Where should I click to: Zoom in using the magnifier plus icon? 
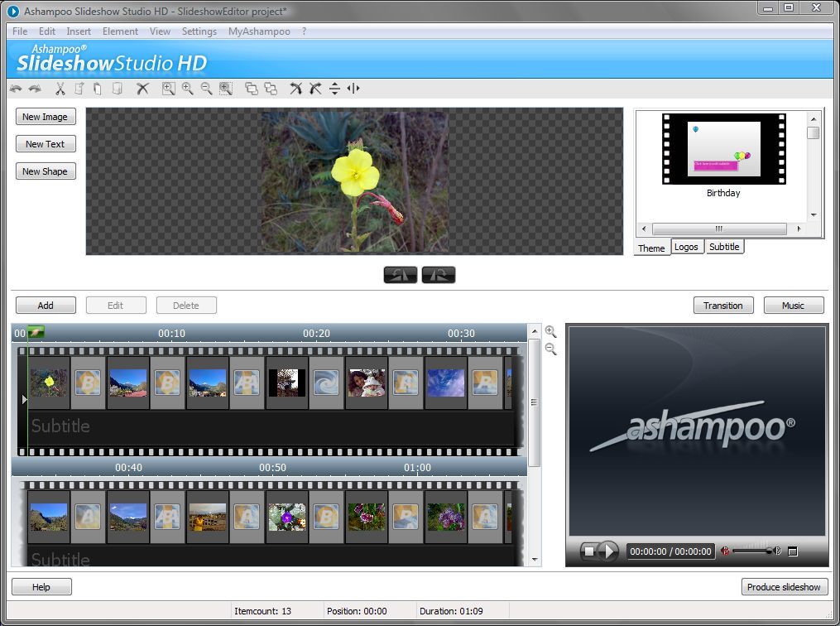tap(187, 89)
